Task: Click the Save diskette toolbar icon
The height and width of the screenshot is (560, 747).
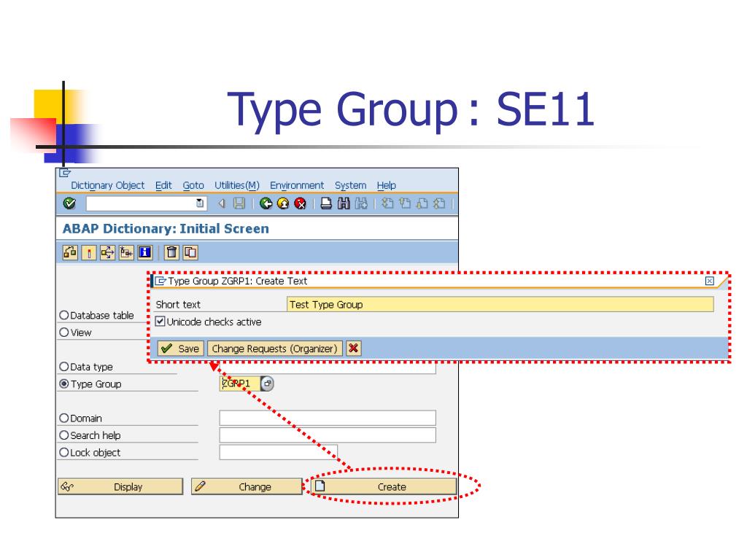Action: coord(239,204)
